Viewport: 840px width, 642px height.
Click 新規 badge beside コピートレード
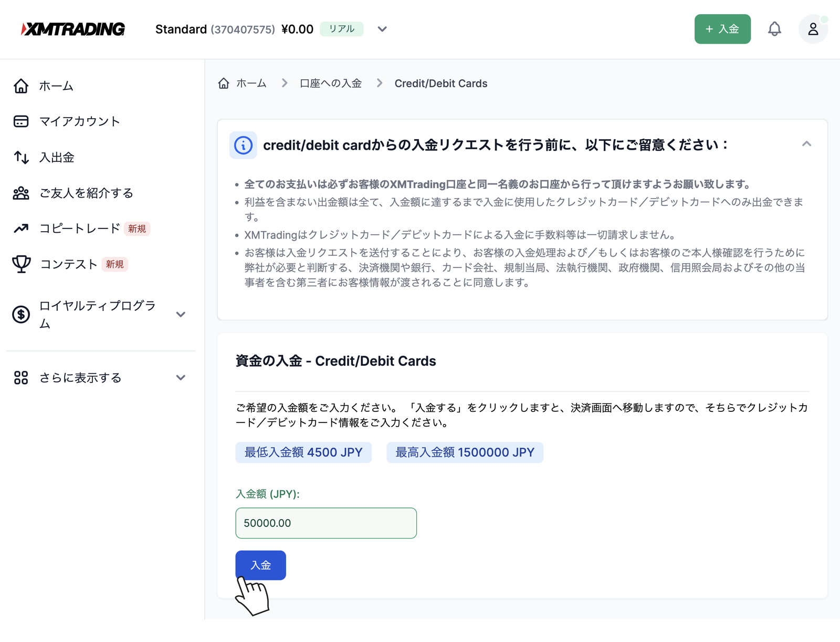click(137, 229)
